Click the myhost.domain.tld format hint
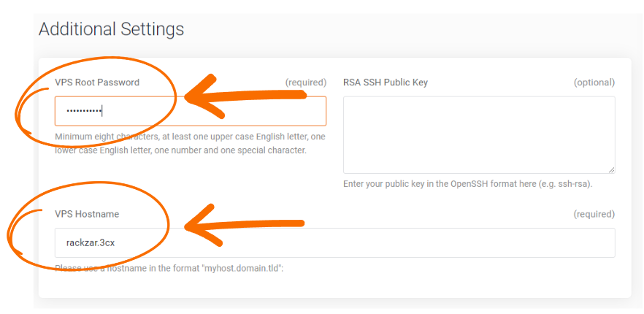644x314 pixels. (x=169, y=269)
